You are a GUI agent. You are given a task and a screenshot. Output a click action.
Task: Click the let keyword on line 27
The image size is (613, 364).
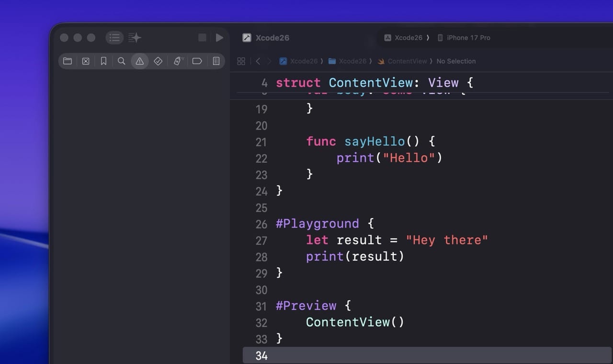(x=317, y=240)
